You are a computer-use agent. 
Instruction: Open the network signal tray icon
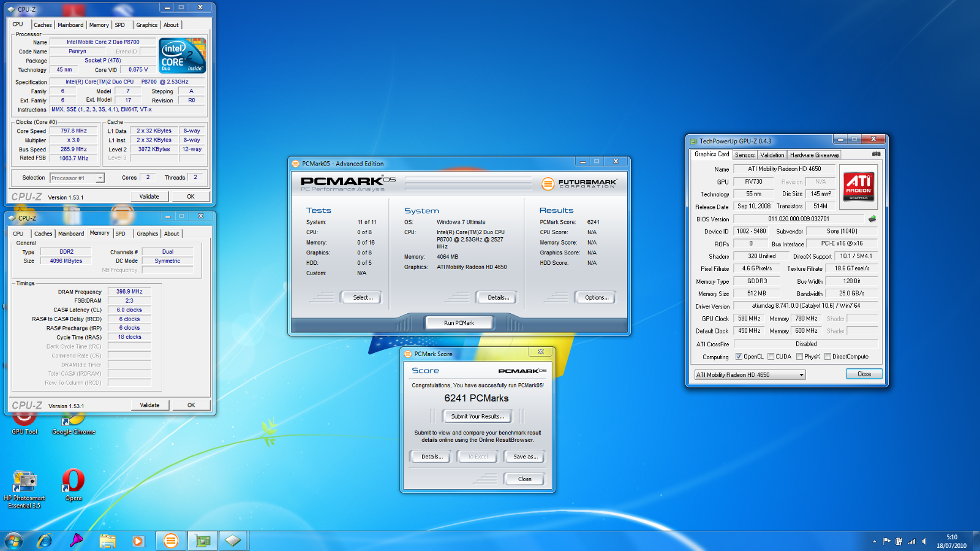click(x=911, y=541)
